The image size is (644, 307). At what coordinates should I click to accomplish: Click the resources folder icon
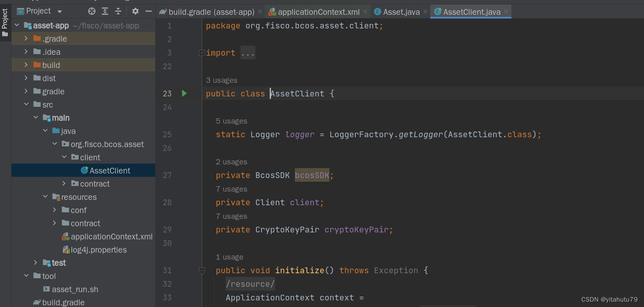click(56, 197)
